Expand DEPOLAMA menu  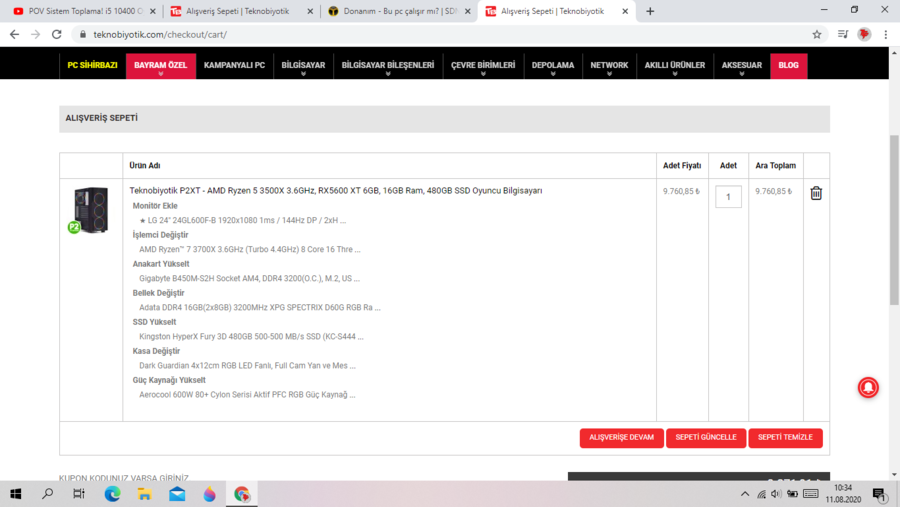(553, 65)
